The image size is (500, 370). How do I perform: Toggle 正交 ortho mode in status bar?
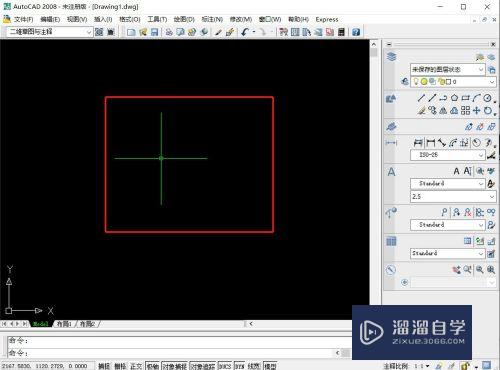(136, 366)
